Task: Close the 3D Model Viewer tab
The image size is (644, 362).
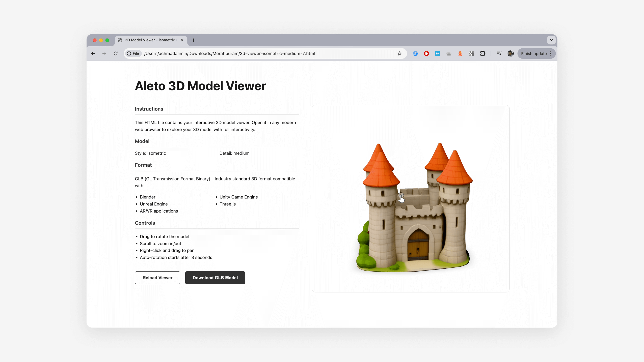Action: point(182,40)
